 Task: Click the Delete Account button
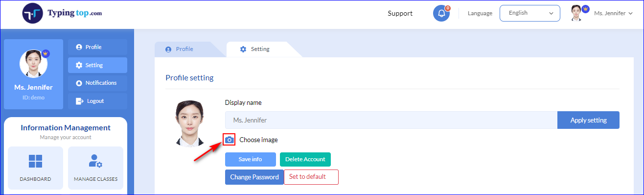[305, 159]
